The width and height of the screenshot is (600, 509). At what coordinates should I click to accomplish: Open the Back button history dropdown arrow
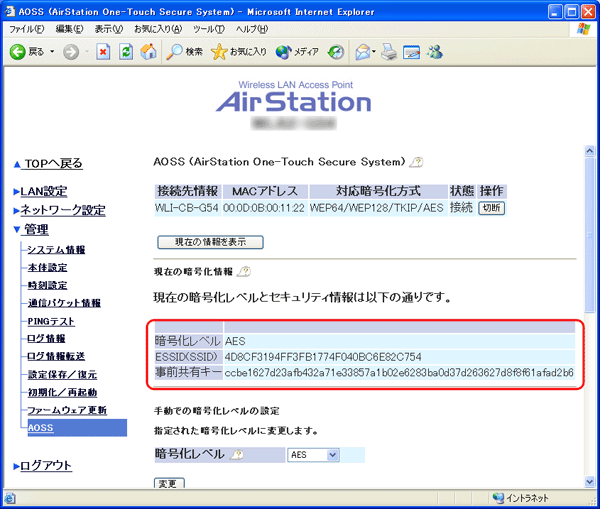click(52, 52)
